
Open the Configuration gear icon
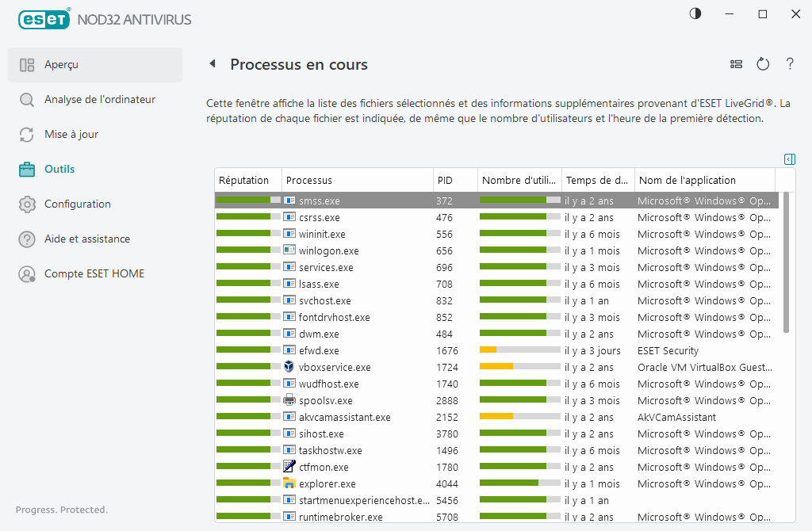26,204
